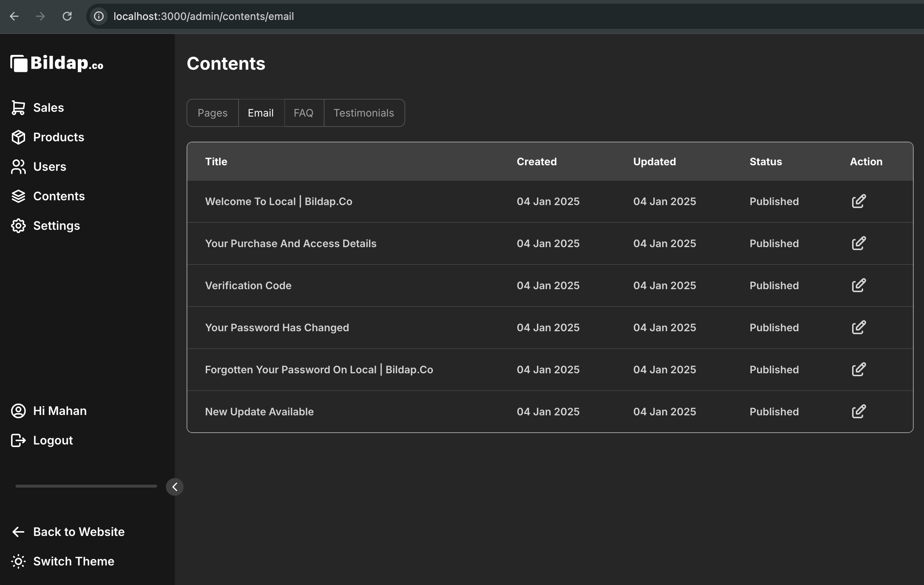924x585 pixels.
Task: Click Your Purchase And Access Details title
Action: pyautogui.click(x=291, y=243)
